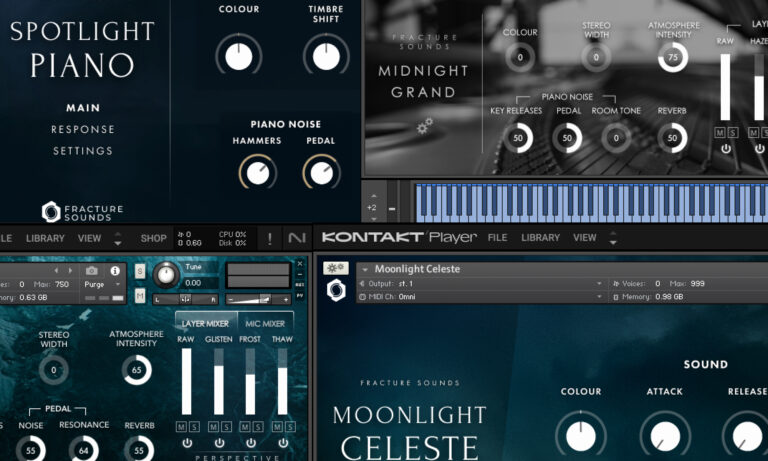Click up/down arrows beside VIEW in Kontakt Player
768x461 pixels.
coord(612,238)
